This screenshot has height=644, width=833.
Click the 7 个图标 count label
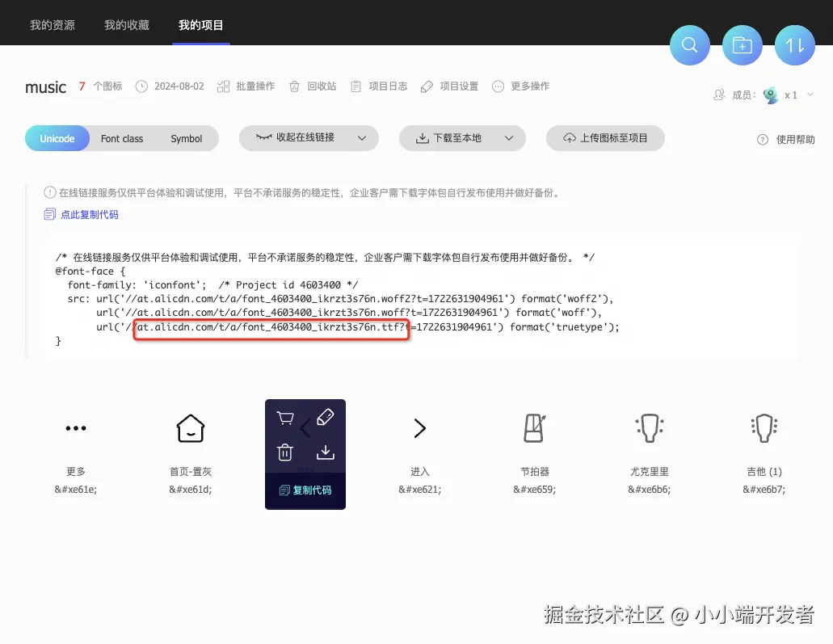click(100, 86)
